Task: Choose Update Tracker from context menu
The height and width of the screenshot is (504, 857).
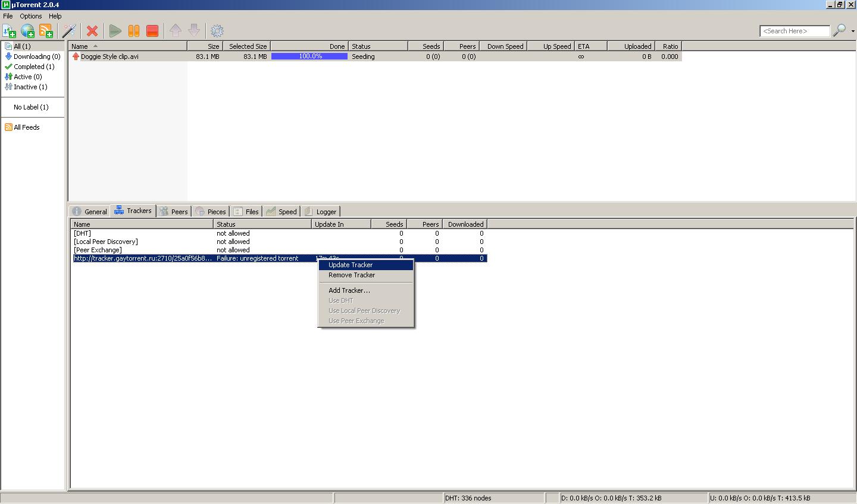Action: pyautogui.click(x=351, y=265)
